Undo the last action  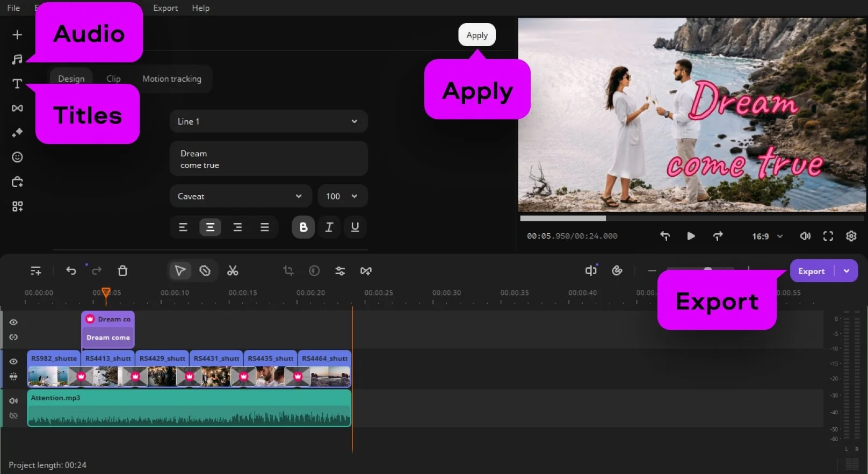(x=71, y=271)
